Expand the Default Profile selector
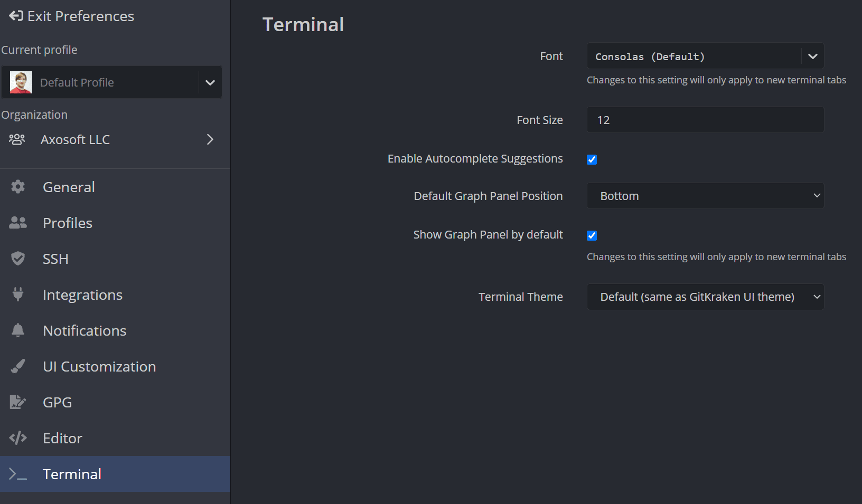This screenshot has width=862, height=504. click(210, 82)
